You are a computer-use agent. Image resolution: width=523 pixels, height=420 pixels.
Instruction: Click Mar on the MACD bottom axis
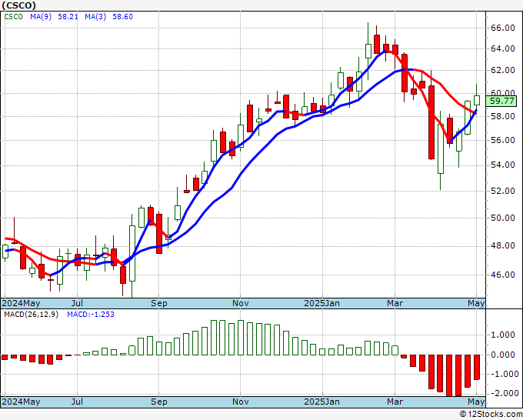click(x=395, y=402)
